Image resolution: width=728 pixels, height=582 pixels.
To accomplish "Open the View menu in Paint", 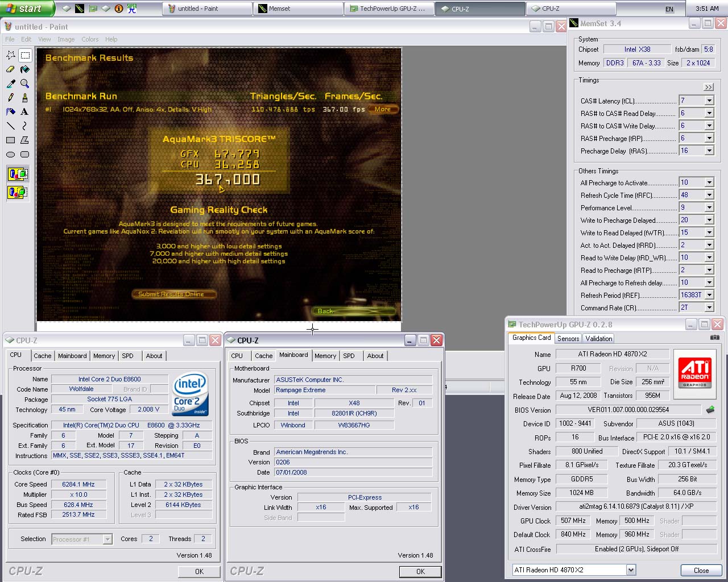I will [x=44, y=39].
